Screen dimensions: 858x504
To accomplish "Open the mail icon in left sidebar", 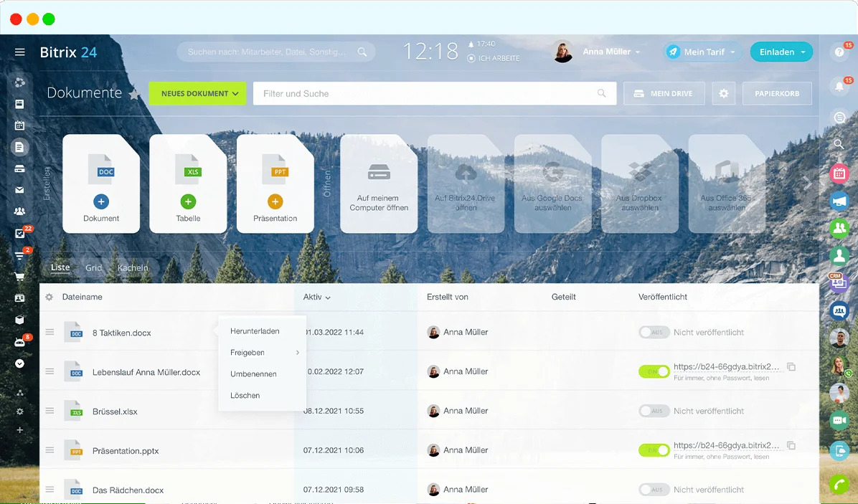I will tap(19, 190).
